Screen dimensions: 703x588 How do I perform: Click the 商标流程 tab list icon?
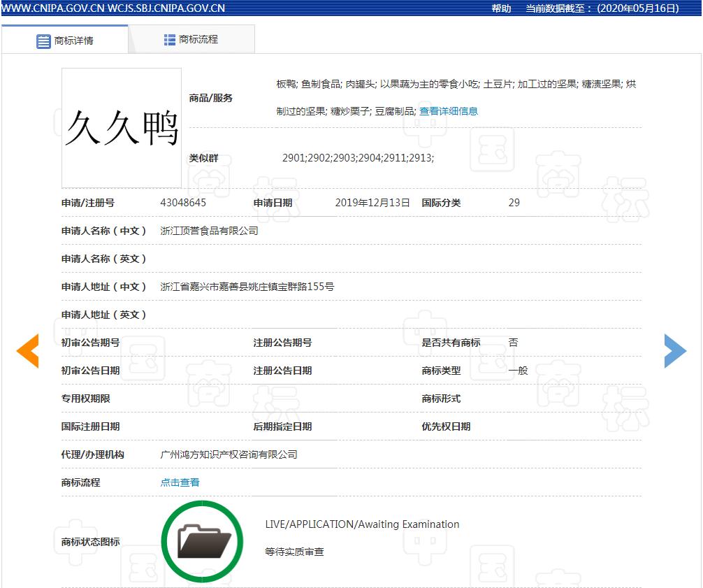(168, 39)
